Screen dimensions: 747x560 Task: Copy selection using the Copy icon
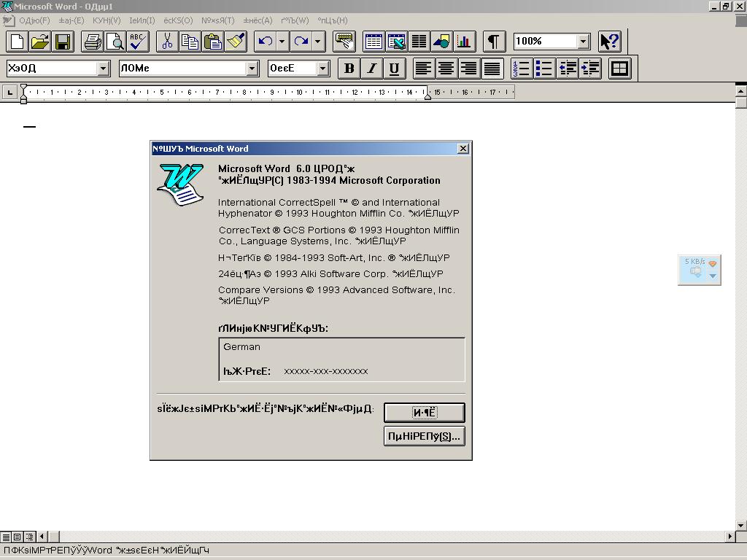(x=190, y=42)
